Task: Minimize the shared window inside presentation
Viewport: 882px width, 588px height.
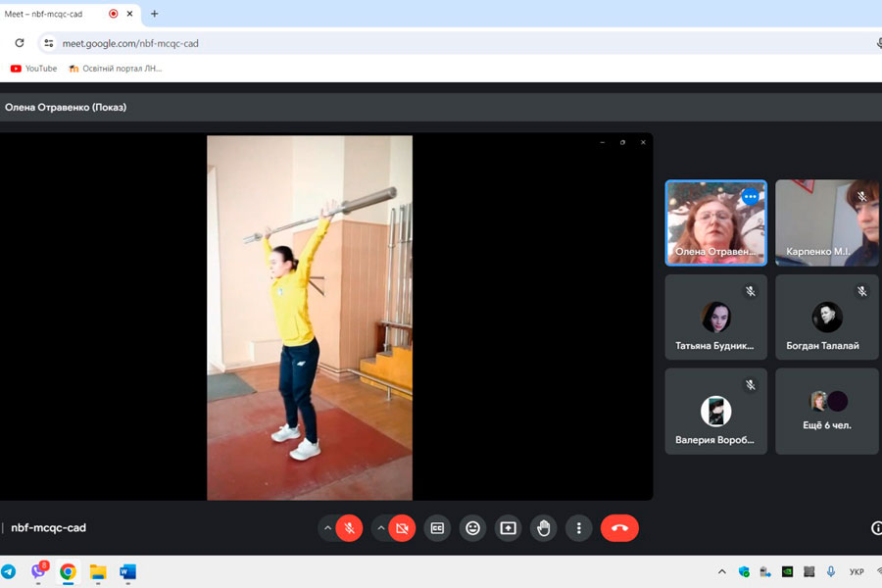Action: coord(603,142)
